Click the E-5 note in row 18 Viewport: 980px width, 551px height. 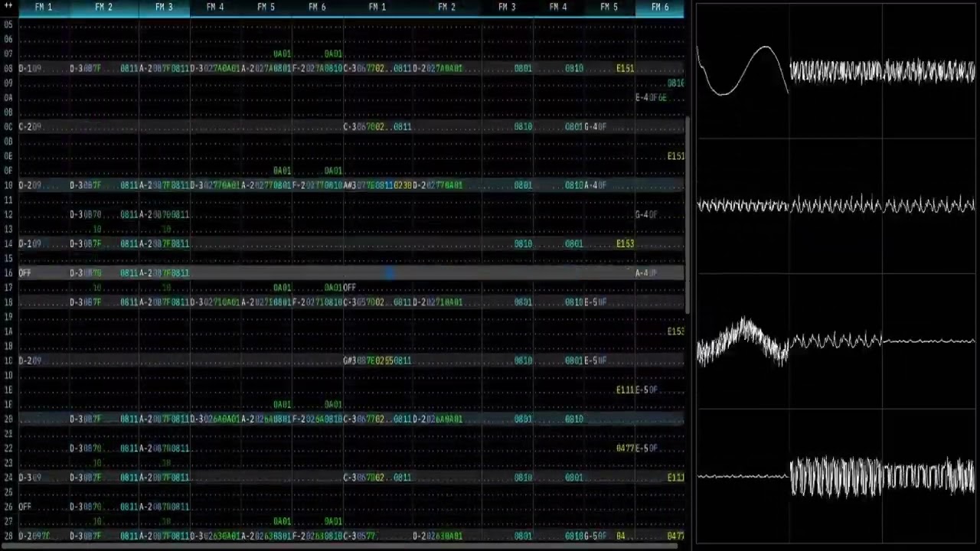click(x=591, y=302)
